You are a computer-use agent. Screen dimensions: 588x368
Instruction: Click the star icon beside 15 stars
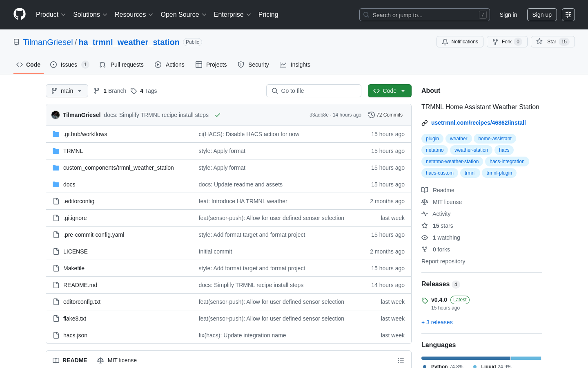(x=425, y=226)
